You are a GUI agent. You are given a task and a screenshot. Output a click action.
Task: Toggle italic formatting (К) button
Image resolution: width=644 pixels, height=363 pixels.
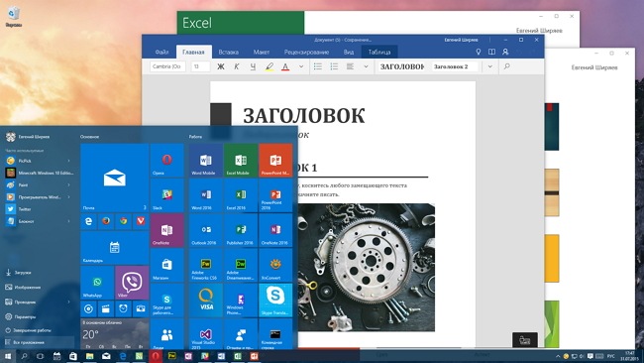237,66
